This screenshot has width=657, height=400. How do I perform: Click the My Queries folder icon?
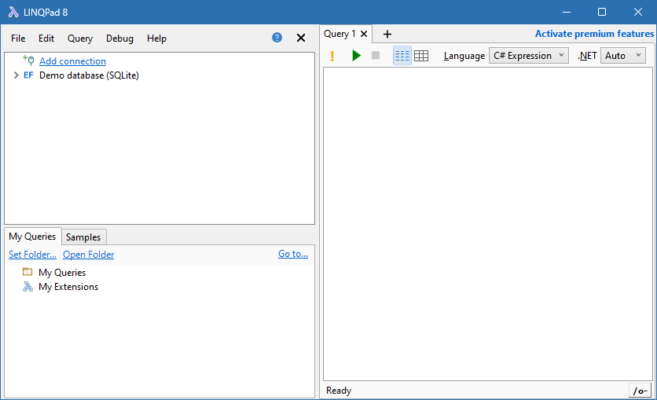point(28,272)
